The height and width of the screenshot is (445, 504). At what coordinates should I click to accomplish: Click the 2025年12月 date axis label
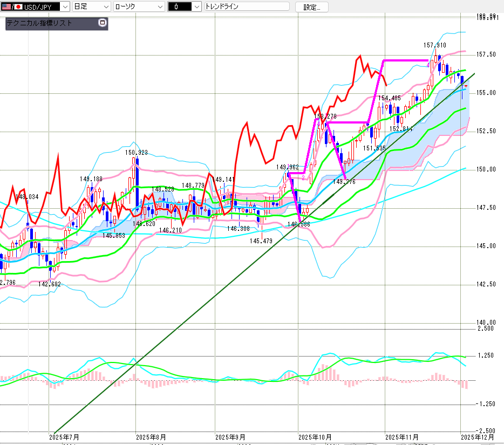(478, 437)
